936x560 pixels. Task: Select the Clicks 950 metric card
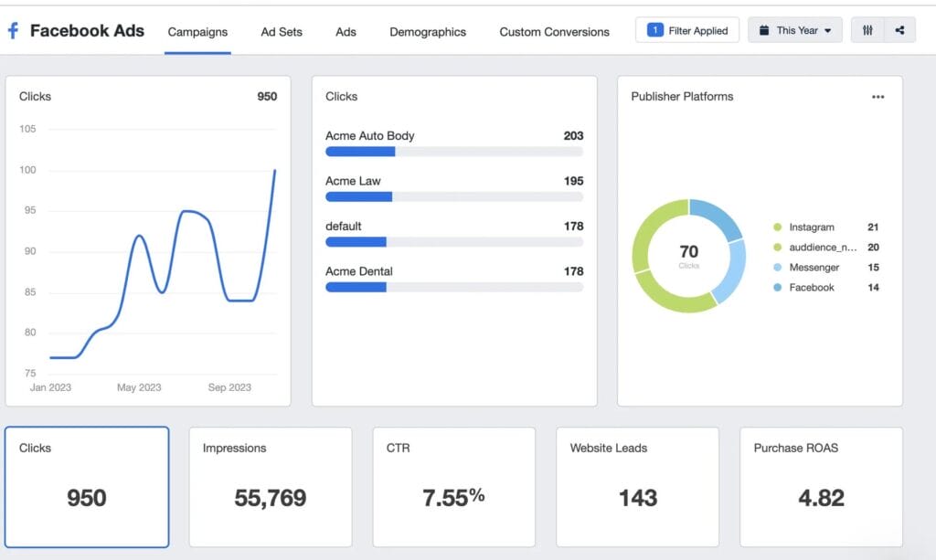tap(87, 487)
